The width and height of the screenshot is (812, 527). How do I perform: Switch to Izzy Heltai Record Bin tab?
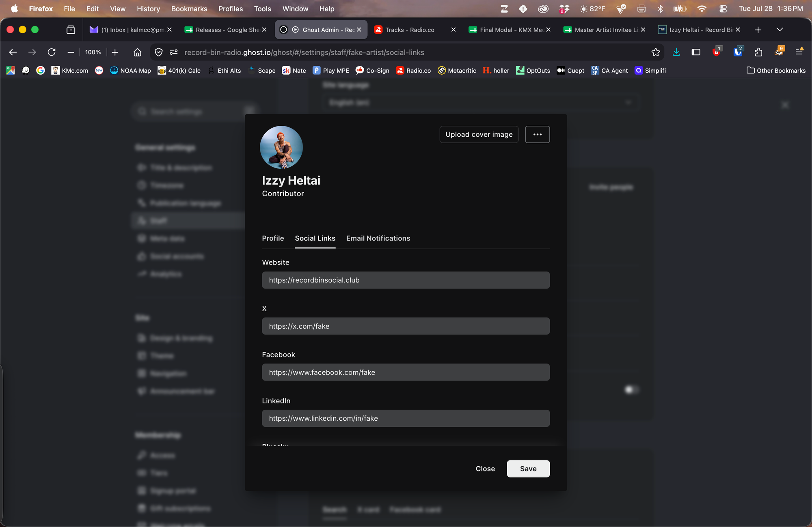[699, 30]
